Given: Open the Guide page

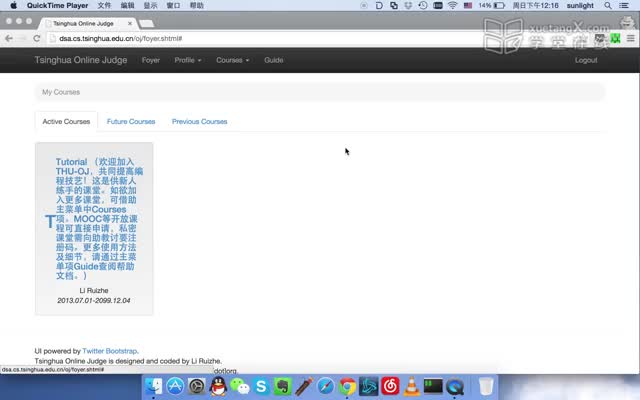Looking at the screenshot, I should (x=273, y=60).
